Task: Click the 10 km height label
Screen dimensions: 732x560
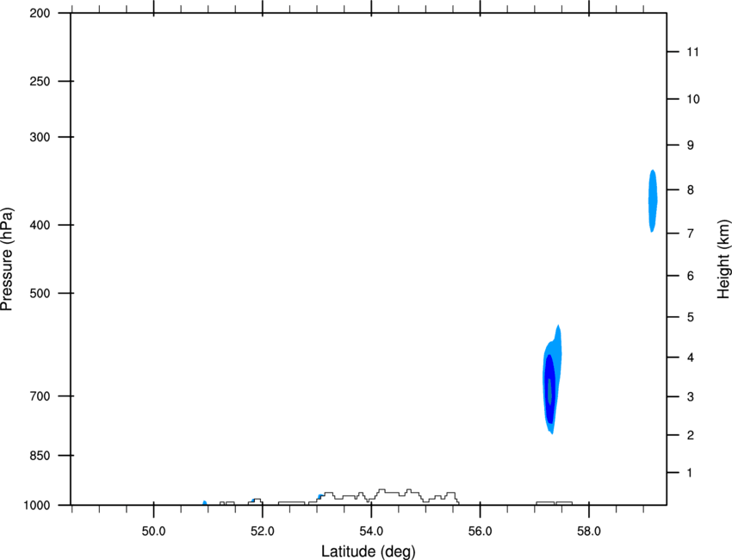Action: 693,99
